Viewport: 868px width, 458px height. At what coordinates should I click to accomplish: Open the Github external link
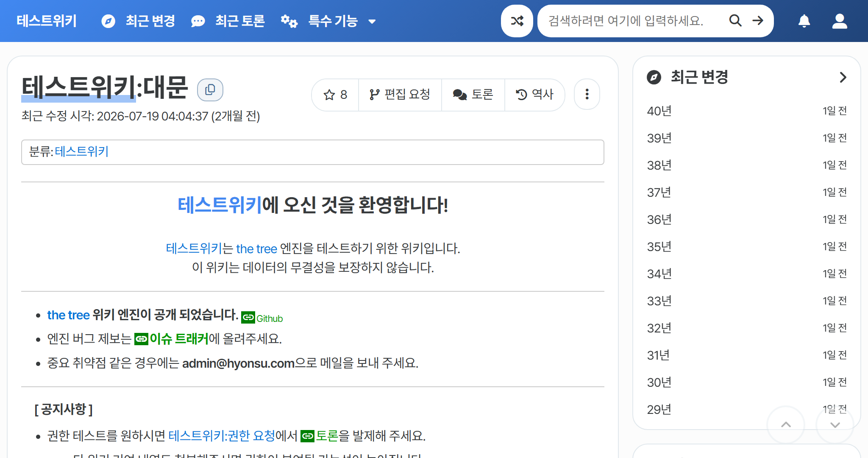tap(262, 318)
